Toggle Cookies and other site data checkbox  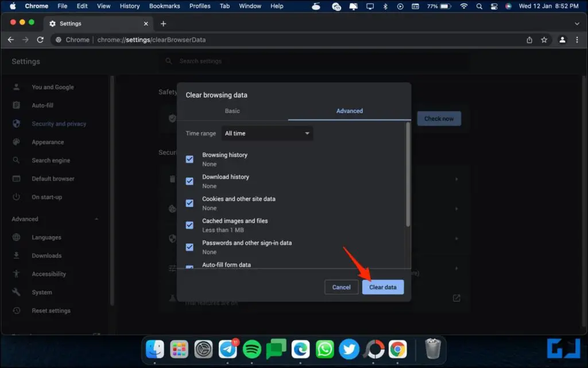coord(189,203)
